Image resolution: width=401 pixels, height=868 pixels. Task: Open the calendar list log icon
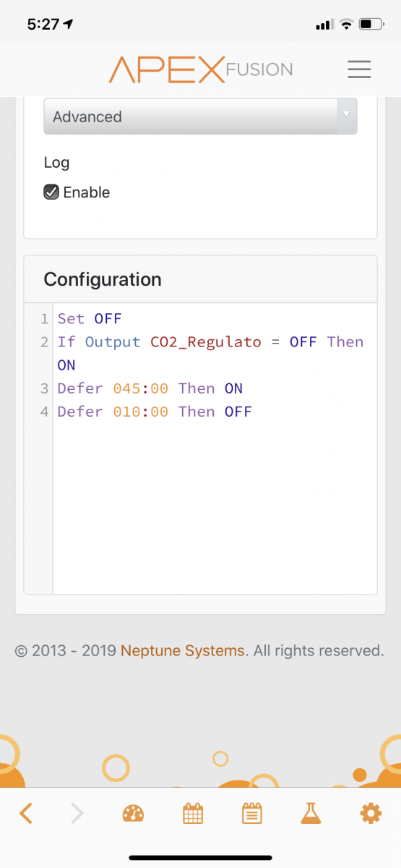251,814
